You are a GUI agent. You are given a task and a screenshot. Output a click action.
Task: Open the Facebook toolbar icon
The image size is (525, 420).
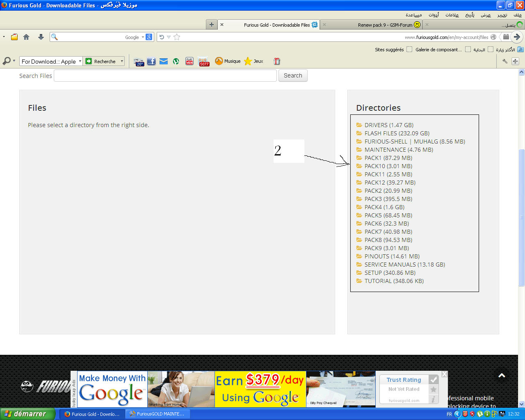(x=151, y=61)
